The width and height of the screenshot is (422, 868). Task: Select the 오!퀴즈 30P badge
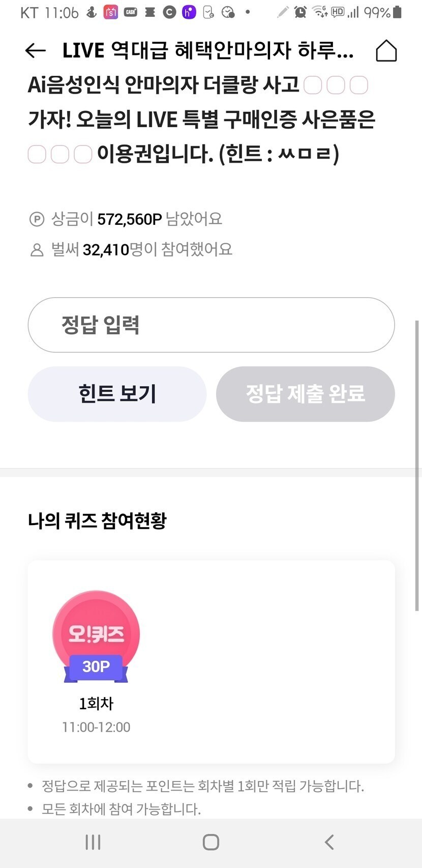pos(96,636)
